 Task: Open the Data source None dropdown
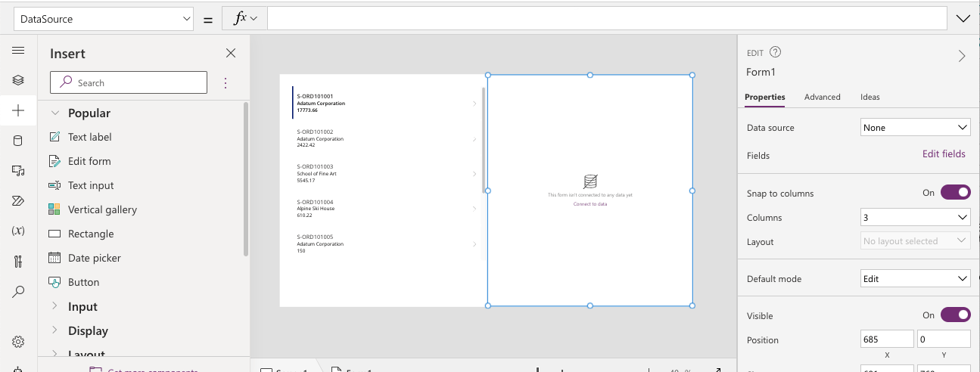click(x=916, y=128)
